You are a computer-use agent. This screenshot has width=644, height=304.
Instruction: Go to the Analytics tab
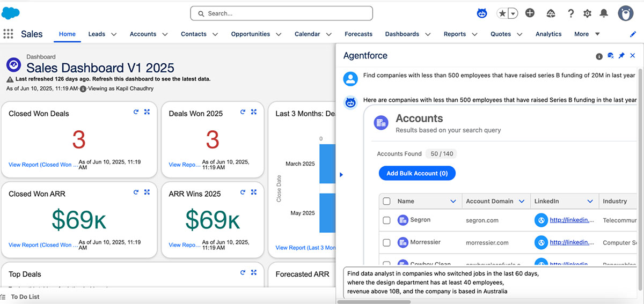pos(548,34)
